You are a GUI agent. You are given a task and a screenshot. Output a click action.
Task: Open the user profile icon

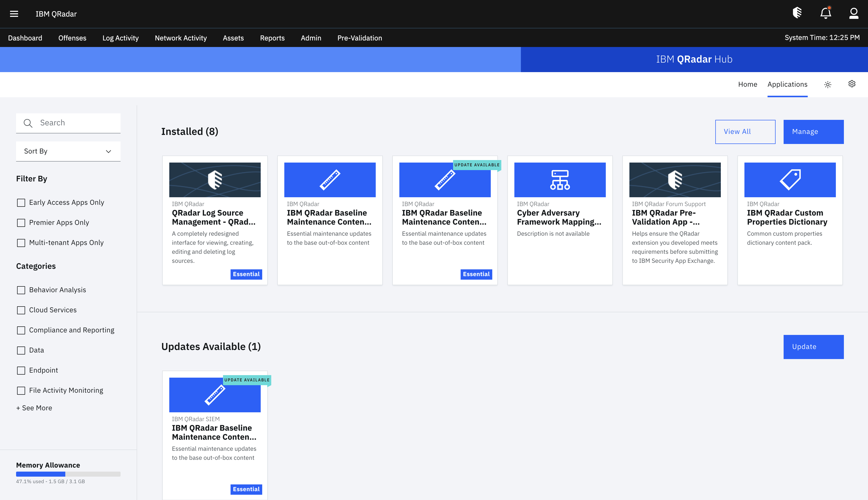(854, 13)
